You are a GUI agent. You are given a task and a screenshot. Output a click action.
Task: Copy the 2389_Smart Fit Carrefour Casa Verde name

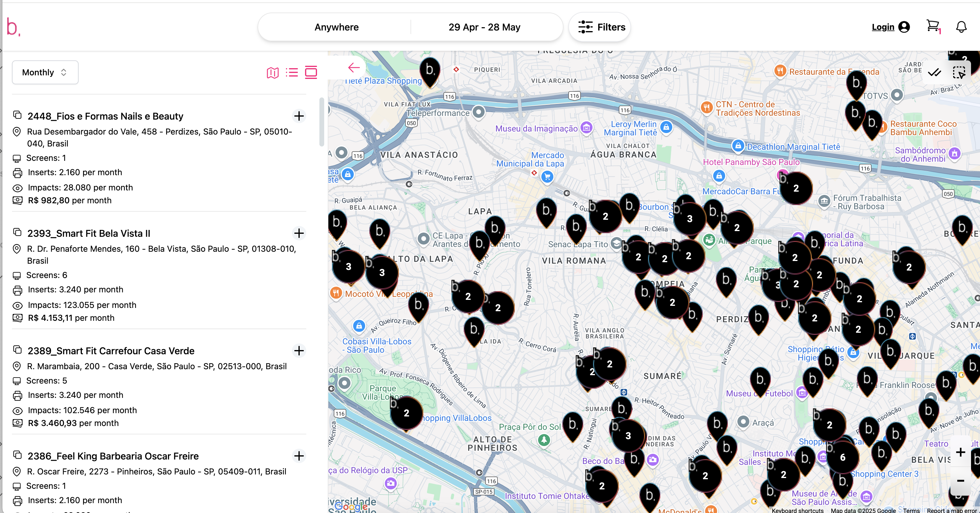tap(17, 350)
